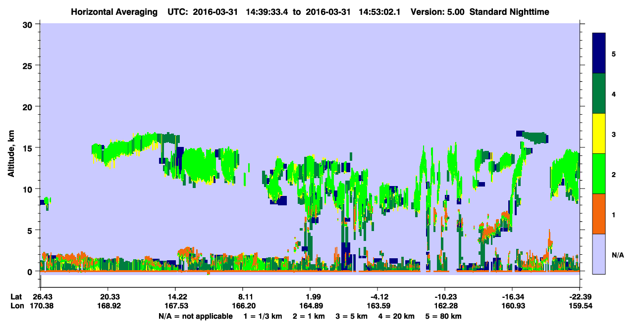Click the '2 = 1 km' legend entry

pyautogui.click(x=308, y=316)
